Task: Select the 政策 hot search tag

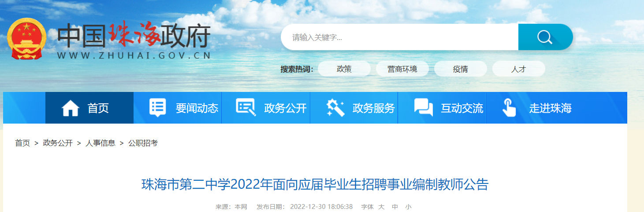Action: click(x=344, y=69)
